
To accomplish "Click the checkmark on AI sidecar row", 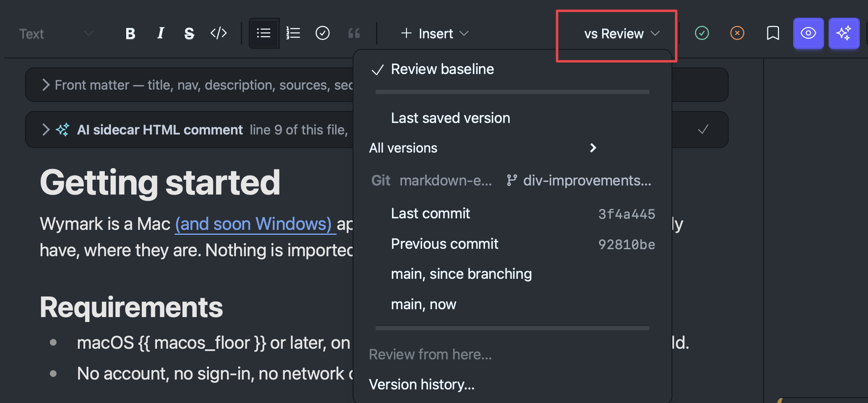I will tap(703, 130).
